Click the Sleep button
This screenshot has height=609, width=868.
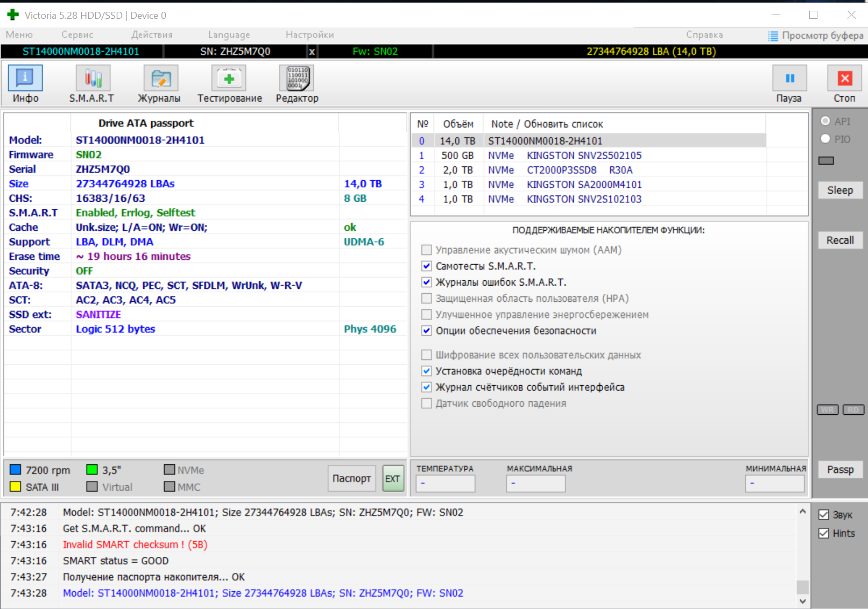click(x=840, y=190)
